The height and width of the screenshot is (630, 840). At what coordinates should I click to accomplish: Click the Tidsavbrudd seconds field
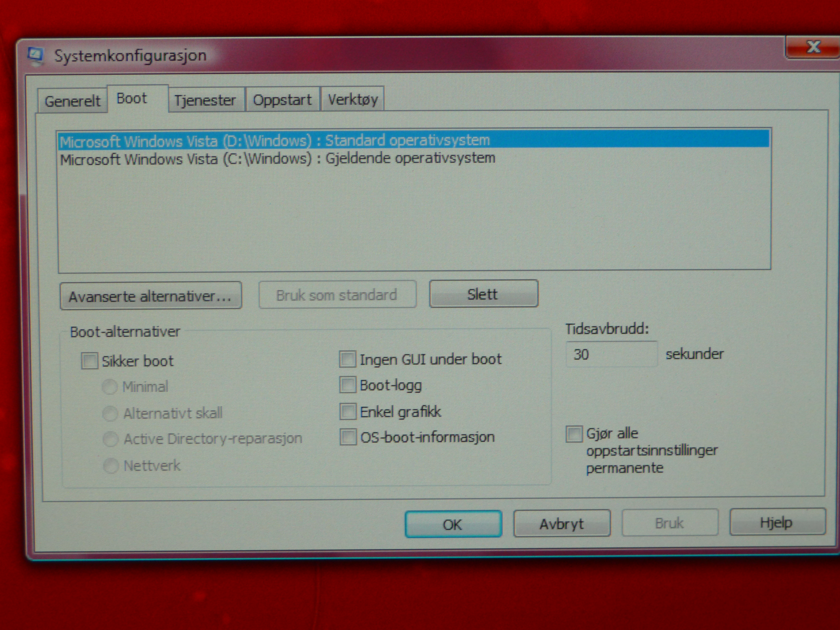coord(611,354)
